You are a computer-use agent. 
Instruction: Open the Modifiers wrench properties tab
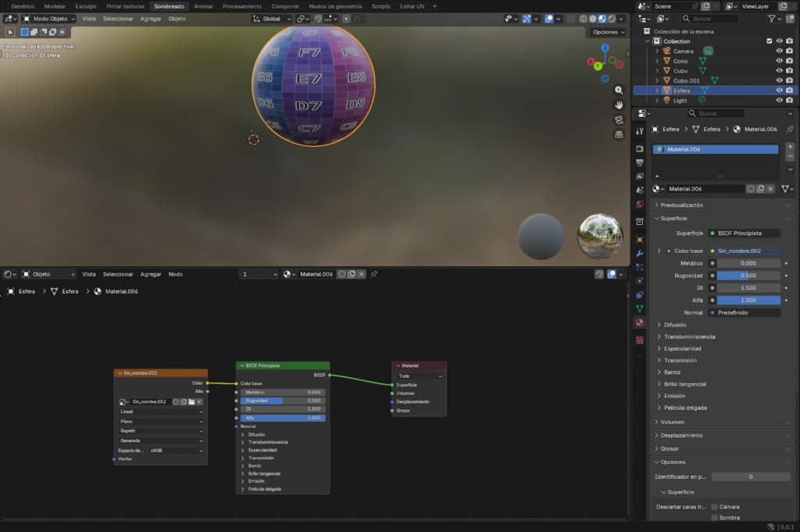639,253
